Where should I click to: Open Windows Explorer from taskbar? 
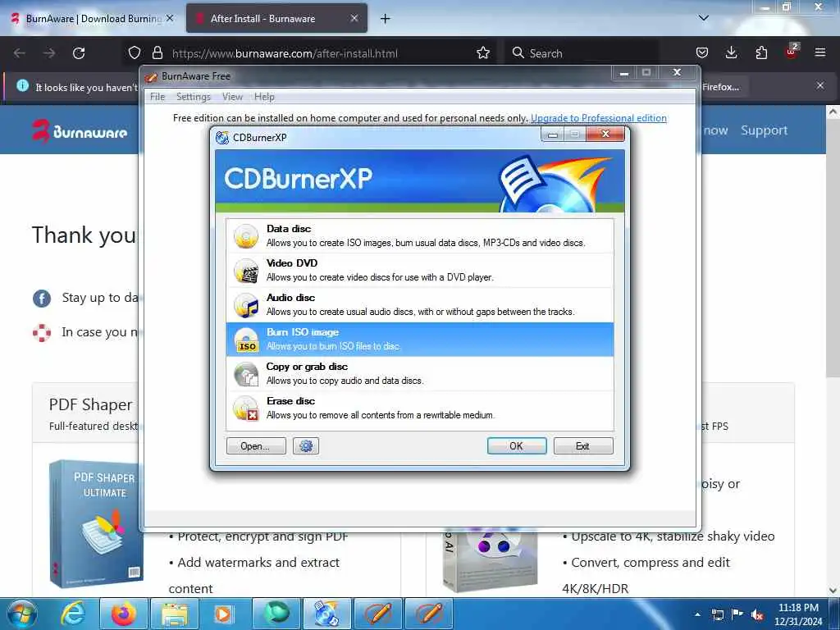(175, 614)
